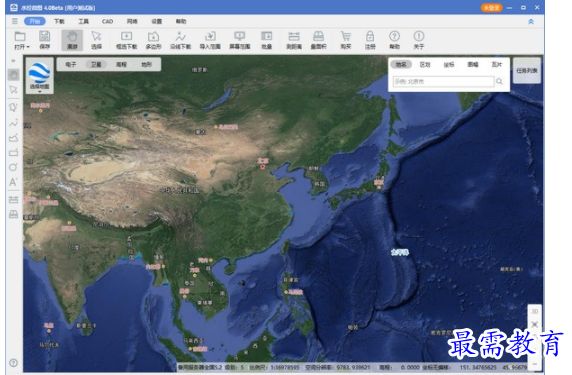Viewport: 572px width, 375px height.
Task: Select the rectangle draw tool in sidebar
Action: (13, 152)
